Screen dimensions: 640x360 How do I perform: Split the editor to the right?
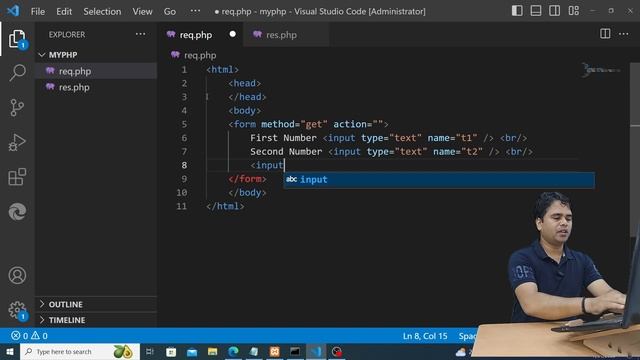[605, 34]
